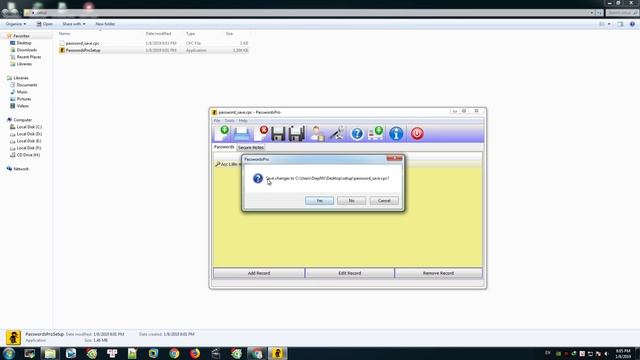Open Local Disk (C:) in sidebar

point(29,127)
